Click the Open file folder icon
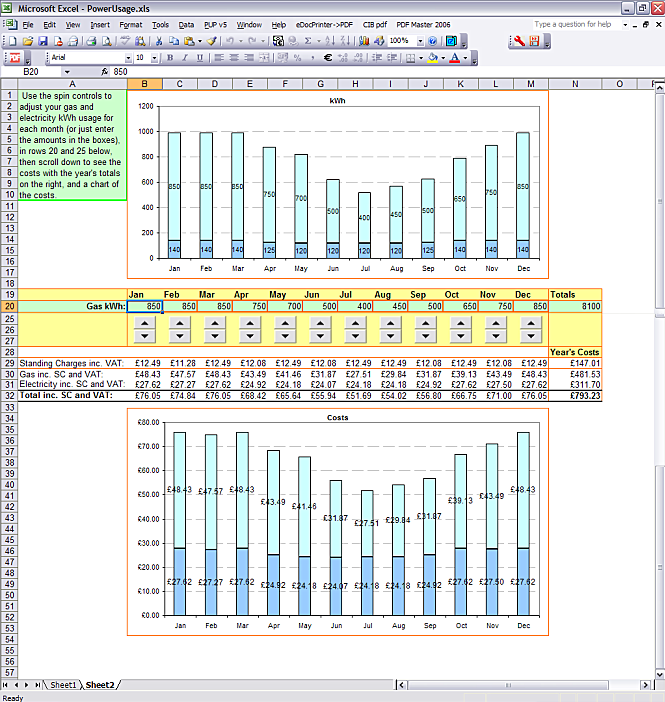The height and width of the screenshot is (702, 665). pyautogui.click(x=28, y=41)
